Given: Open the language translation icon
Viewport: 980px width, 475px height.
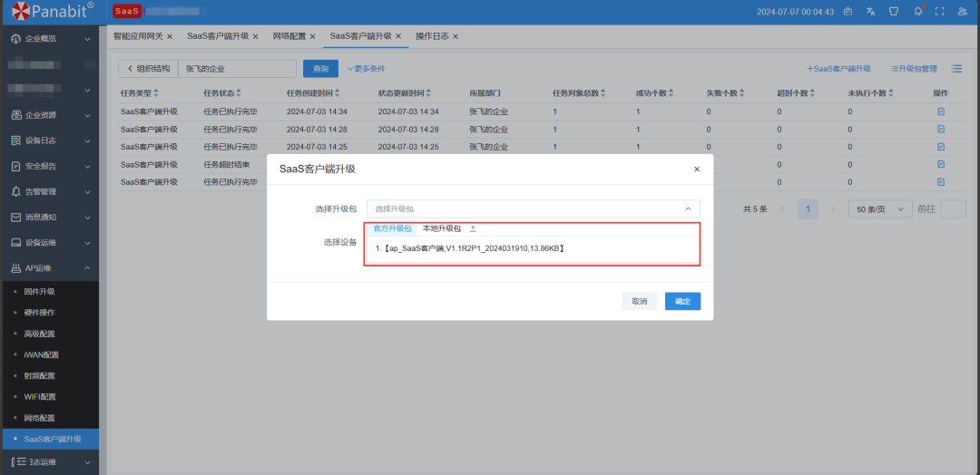Looking at the screenshot, I should pos(870,11).
